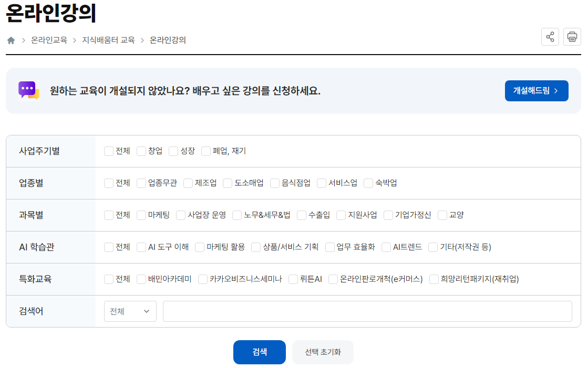
Task: Check the 지원사업 checkbox
Action: pyautogui.click(x=341, y=215)
